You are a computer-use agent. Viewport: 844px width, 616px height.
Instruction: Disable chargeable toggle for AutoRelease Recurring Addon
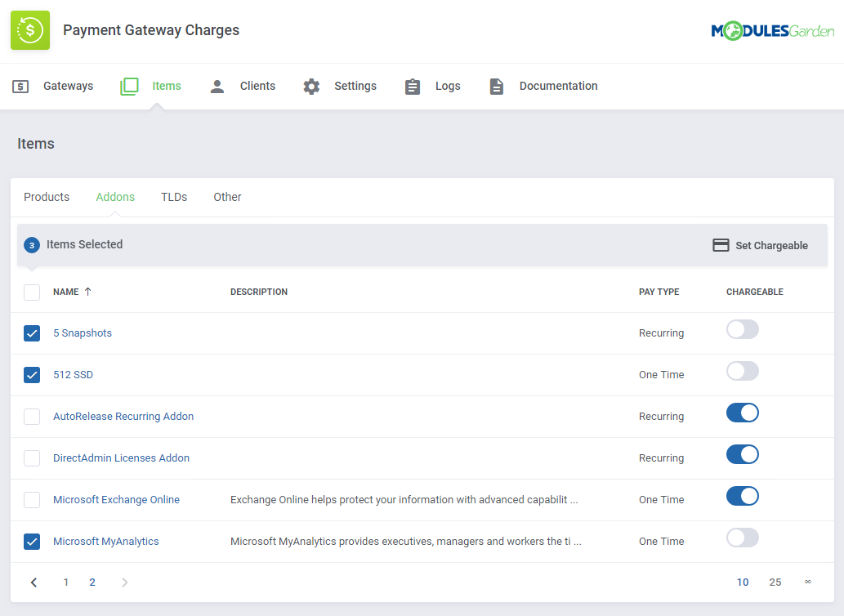pyautogui.click(x=742, y=413)
